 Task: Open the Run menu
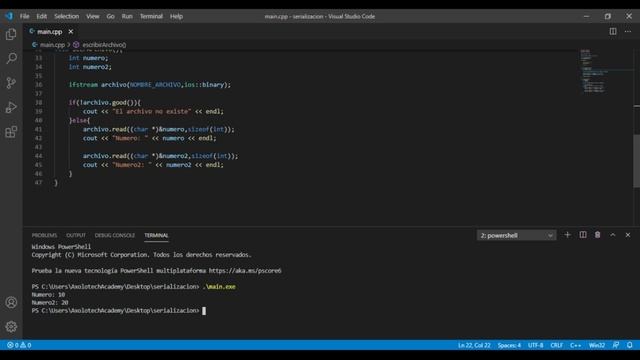(x=127, y=16)
